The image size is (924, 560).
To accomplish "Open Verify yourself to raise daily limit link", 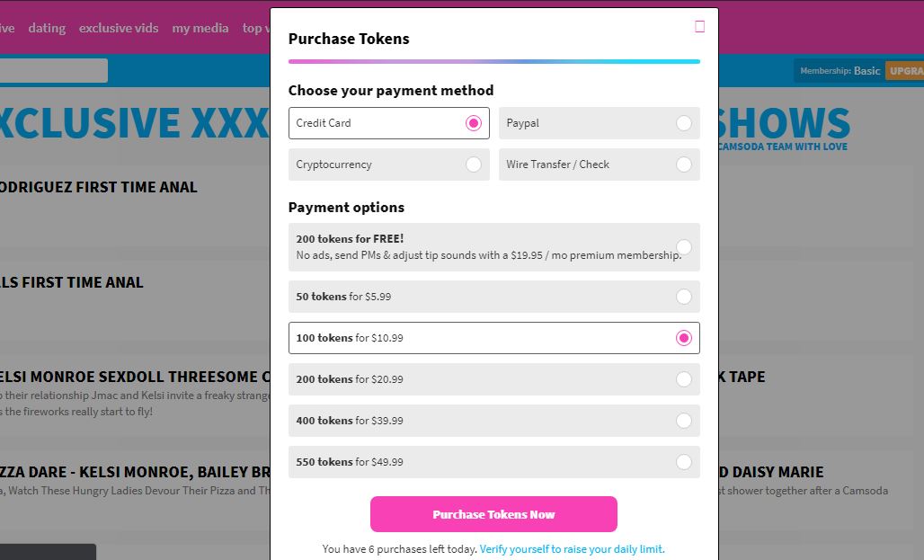I will coord(573,549).
